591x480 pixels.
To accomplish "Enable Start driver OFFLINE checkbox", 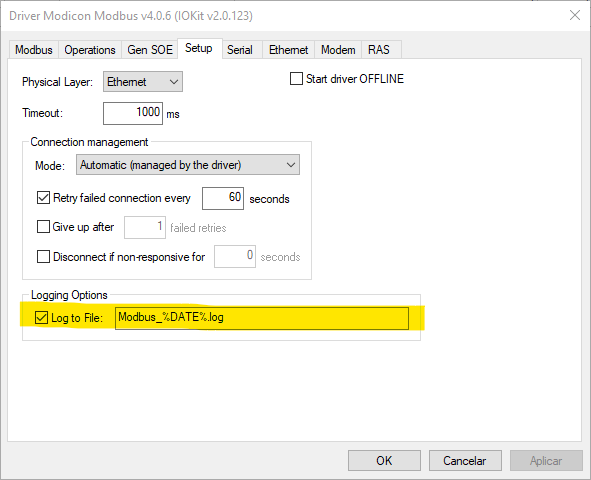I will pos(296,79).
